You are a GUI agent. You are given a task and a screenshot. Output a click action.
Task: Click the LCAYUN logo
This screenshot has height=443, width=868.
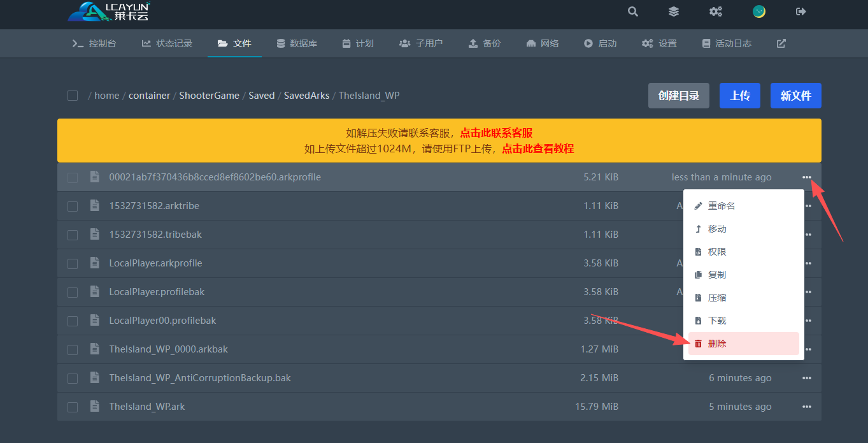(109, 11)
